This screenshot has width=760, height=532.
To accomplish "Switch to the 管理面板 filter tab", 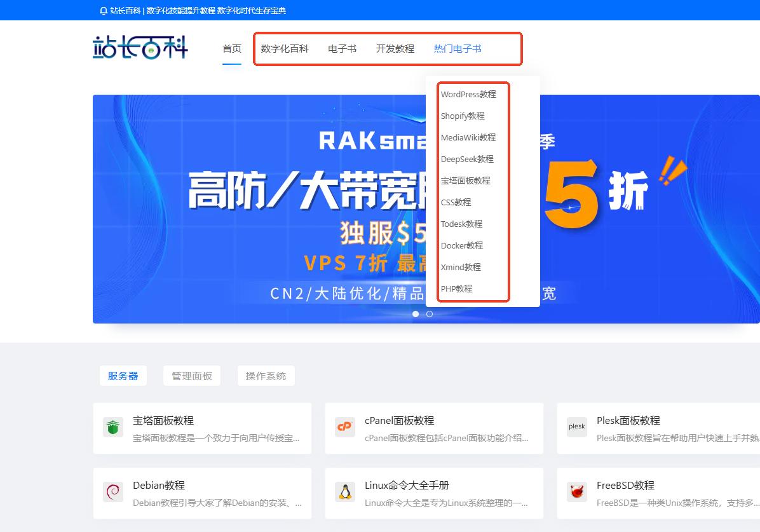I will tap(191, 376).
